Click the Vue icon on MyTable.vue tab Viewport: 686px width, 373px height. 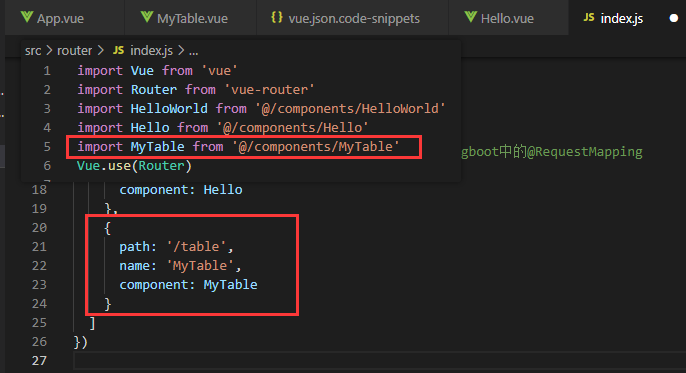coord(147,17)
